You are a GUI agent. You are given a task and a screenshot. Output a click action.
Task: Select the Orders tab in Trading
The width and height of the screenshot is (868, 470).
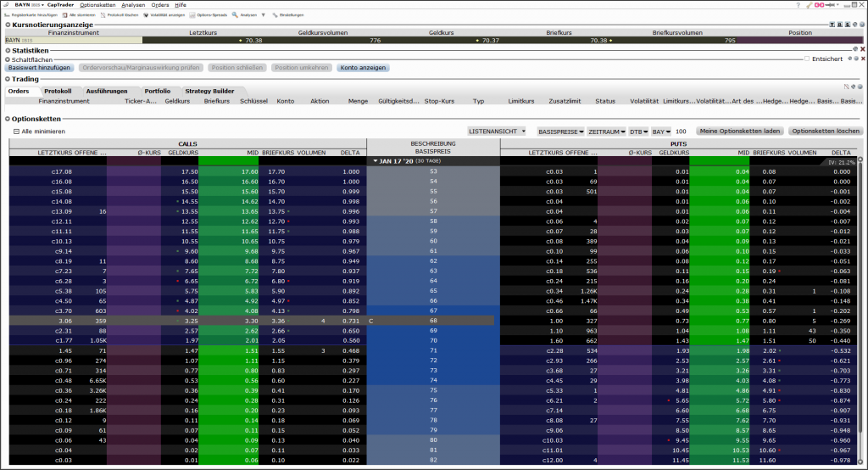tap(19, 91)
